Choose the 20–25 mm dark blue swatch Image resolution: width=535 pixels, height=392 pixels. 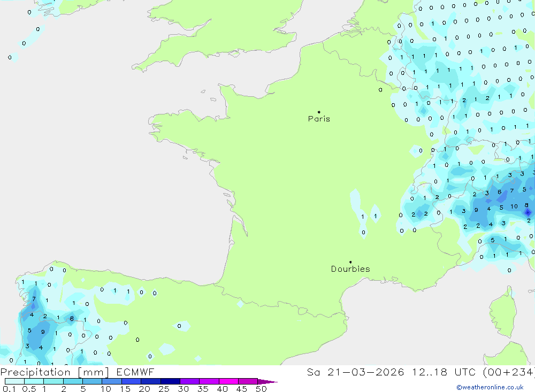(x=151, y=381)
